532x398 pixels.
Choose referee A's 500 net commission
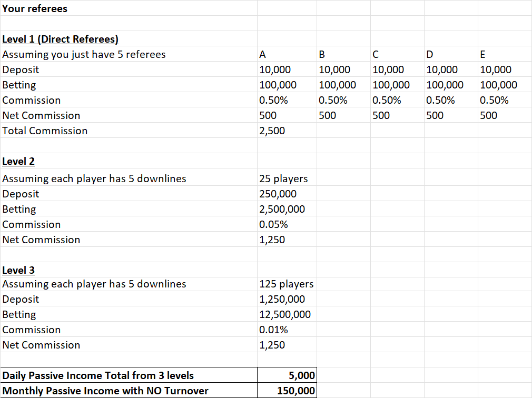click(268, 115)
